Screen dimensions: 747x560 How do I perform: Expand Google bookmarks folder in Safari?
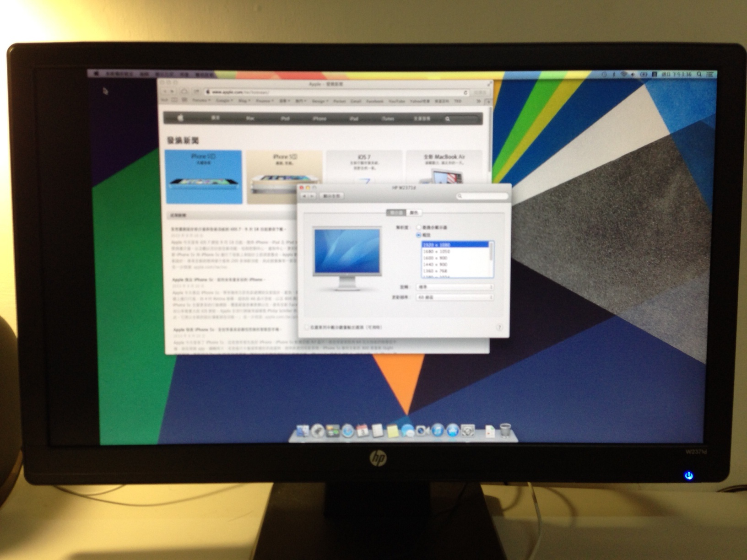(x=225, y=101)
